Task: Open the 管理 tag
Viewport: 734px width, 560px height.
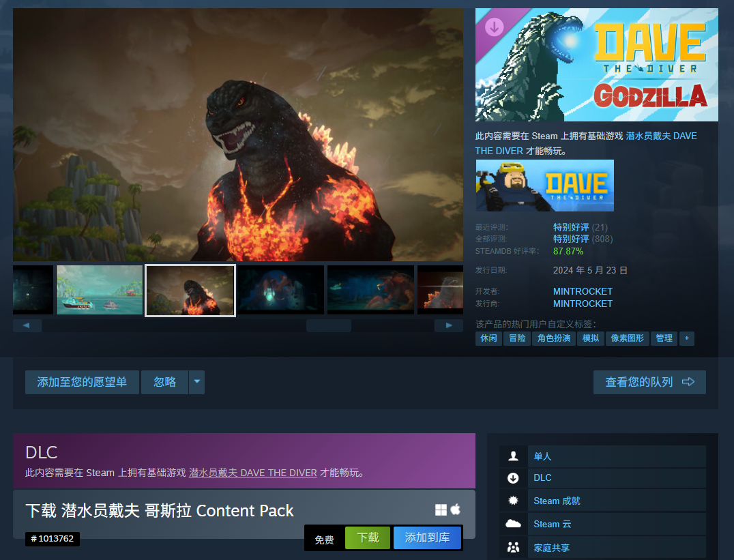Action: tap(664, 338)
